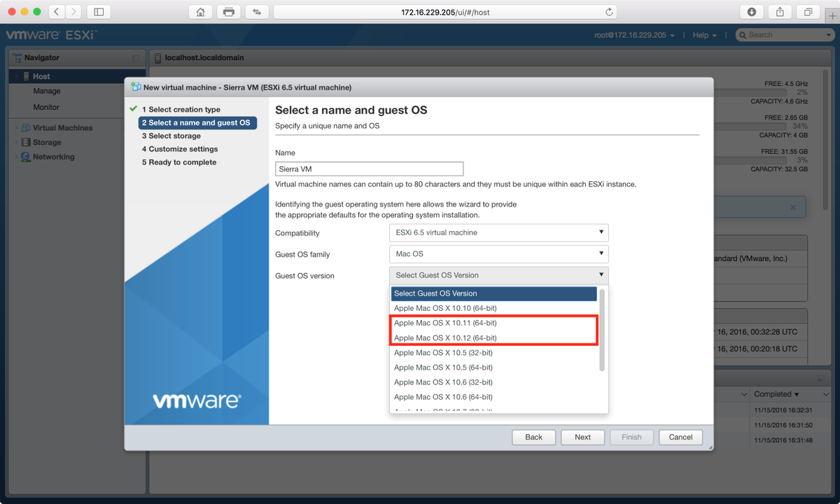Click the new virtual machine dialog title icon
The width and height of the screenshot is (840, 504).
point(136,87)
